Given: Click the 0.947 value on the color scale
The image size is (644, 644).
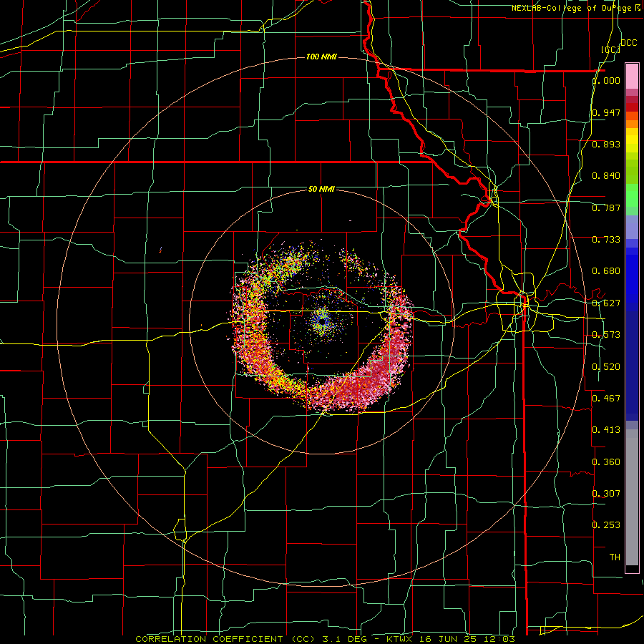Looking at the screenshot, I should (606, 112).
